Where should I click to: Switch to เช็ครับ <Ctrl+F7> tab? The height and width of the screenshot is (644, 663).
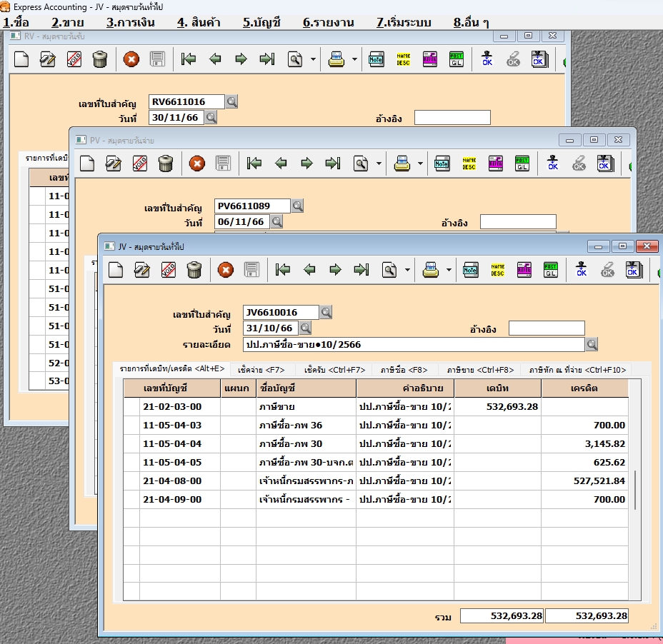334,370
